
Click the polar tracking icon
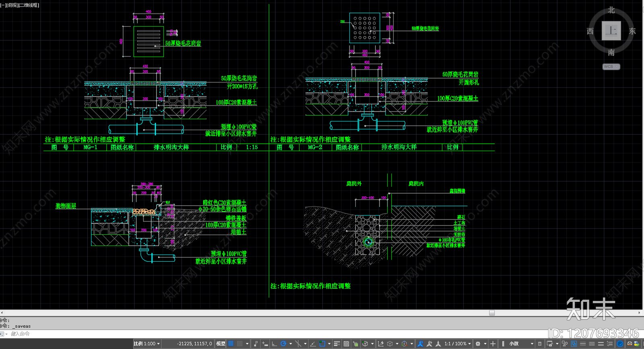coord(283,344)
